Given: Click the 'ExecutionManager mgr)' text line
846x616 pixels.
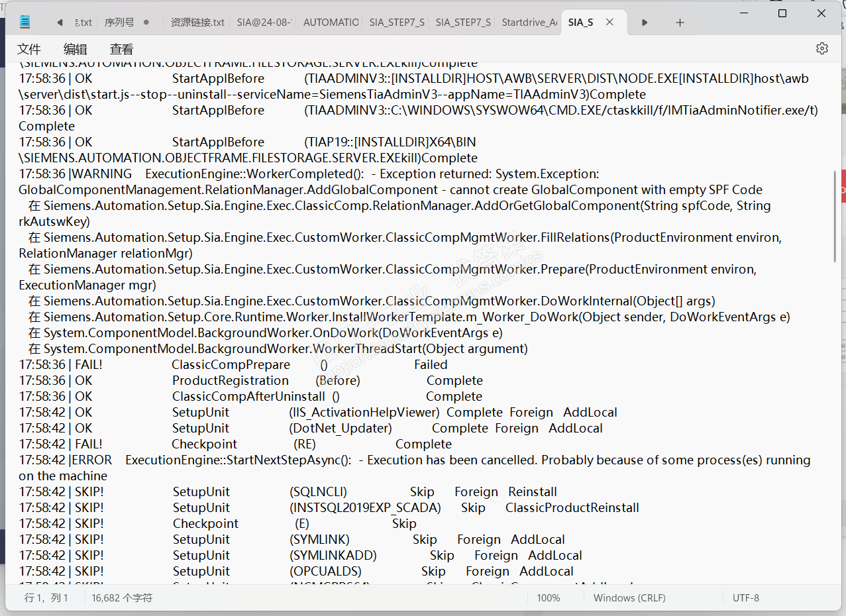Looking at the screenshot, I should pyautogui.click(x=87, y=285).
